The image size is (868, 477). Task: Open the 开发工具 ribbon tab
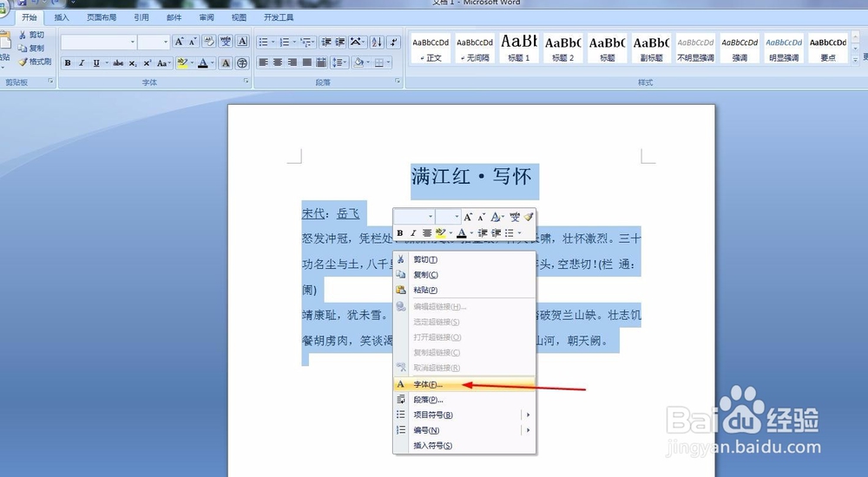coord(279,17)
